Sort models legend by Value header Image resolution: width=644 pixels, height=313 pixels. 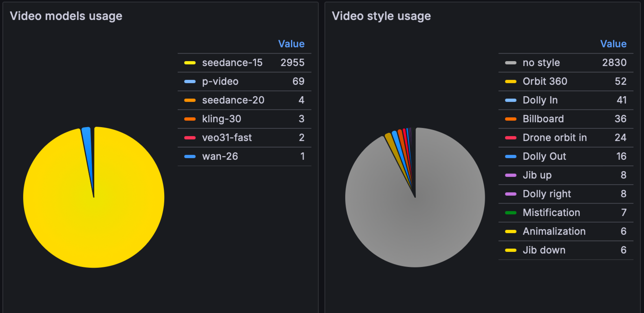coord(291,44)
